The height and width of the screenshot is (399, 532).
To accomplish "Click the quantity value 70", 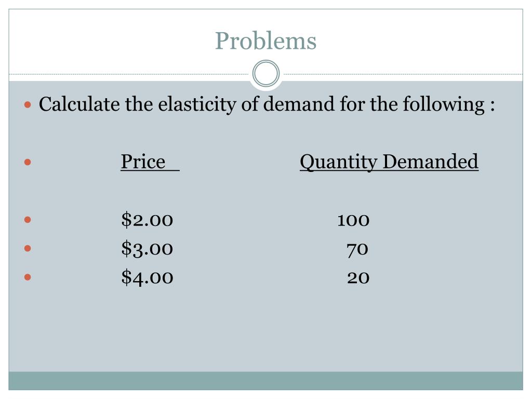I will pyautogui.click(x=357, y=250).
